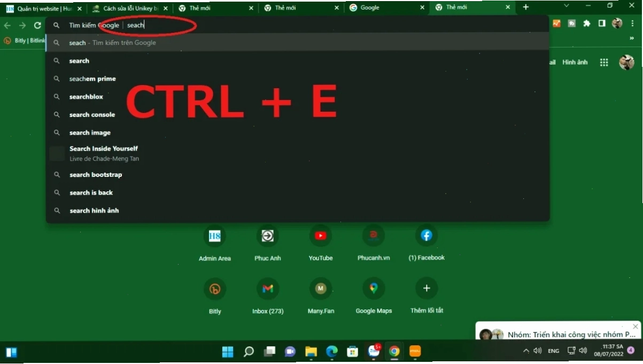Open Zalo from the taskbar
The height and width of the screenshot is (364, 643).
coord(374,351)
